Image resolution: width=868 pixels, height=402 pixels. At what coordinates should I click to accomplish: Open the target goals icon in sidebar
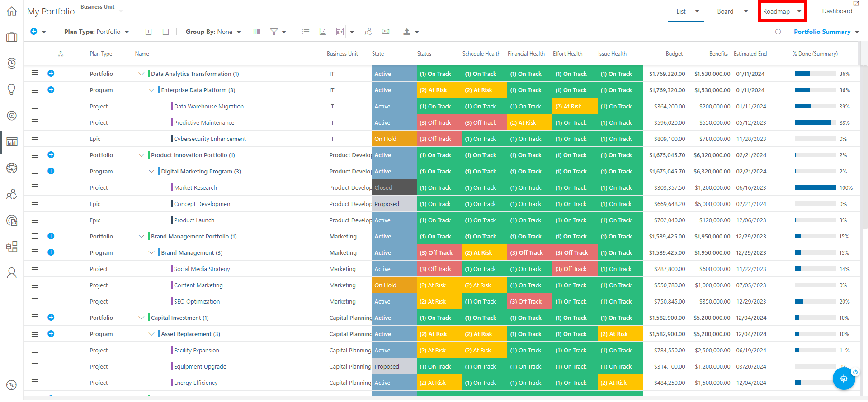pos(12,116)
